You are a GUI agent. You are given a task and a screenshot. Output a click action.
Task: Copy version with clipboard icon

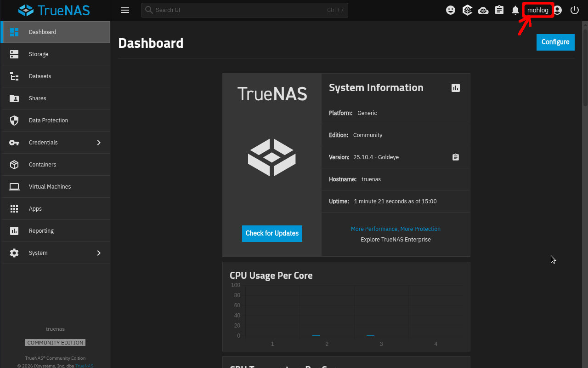tap(456, 157)
